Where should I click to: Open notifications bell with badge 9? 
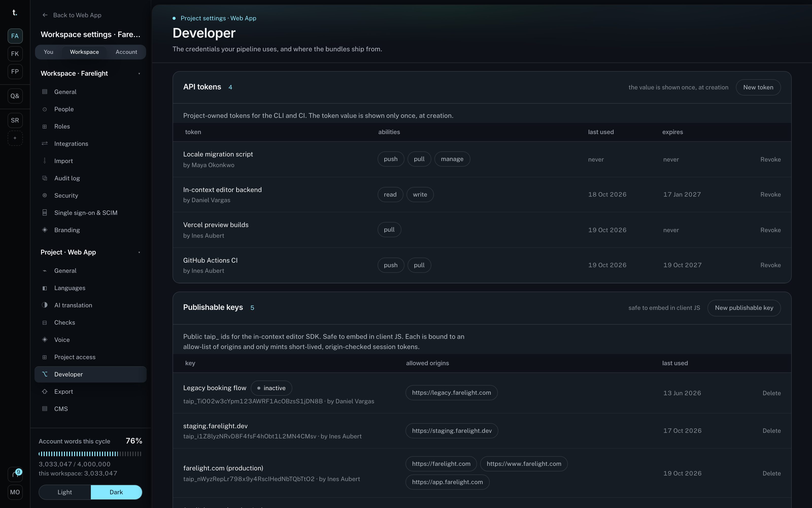coord(15,474)
